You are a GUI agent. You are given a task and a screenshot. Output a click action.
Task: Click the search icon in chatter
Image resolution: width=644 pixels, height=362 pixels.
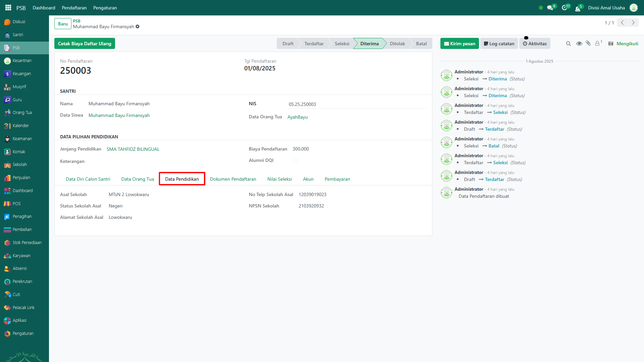[x=568, y=44]
